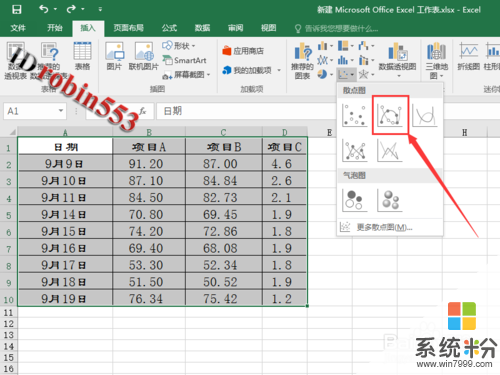The height and width of the screenshot is (375, 500).
Task: Click the Redo arrow icon
Action: click(71, 9)
